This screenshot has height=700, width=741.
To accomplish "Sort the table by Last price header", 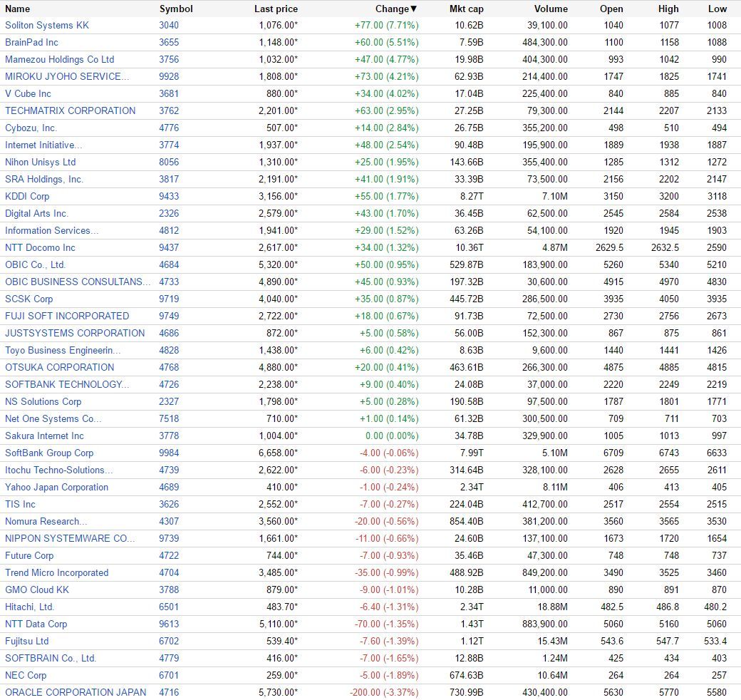I will 276,9.
